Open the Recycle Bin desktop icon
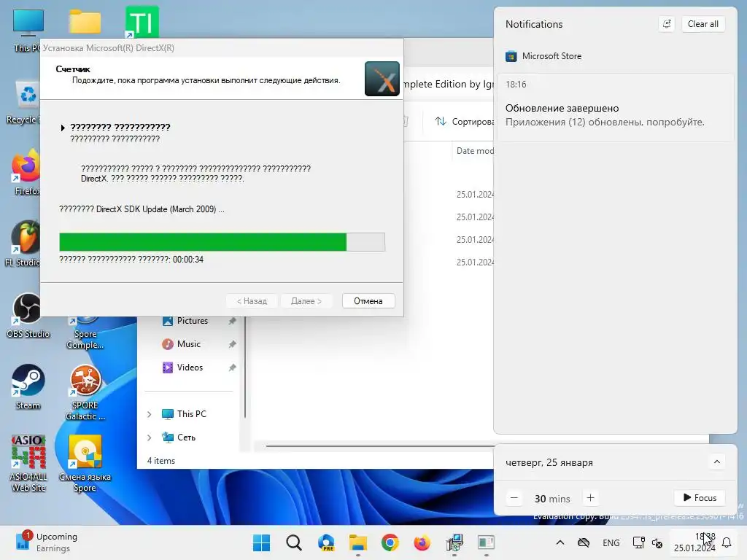747x560 pixels. point(24,102)
